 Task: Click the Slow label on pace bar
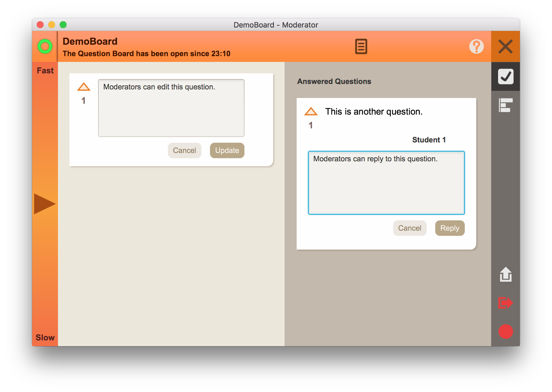pyautogui.click(x=45, y=337)
